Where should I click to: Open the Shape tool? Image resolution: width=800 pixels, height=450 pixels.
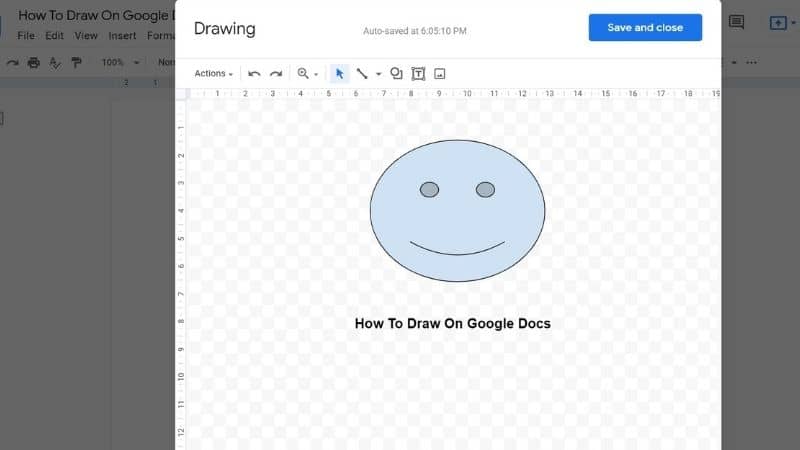(396, 74)
